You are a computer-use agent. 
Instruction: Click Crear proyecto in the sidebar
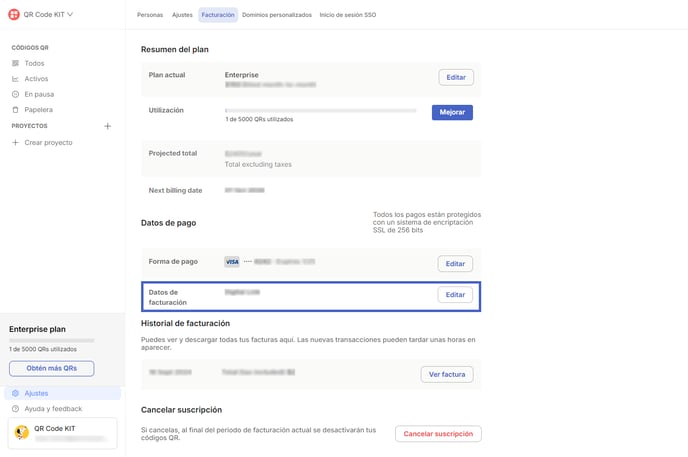point(48,143)
